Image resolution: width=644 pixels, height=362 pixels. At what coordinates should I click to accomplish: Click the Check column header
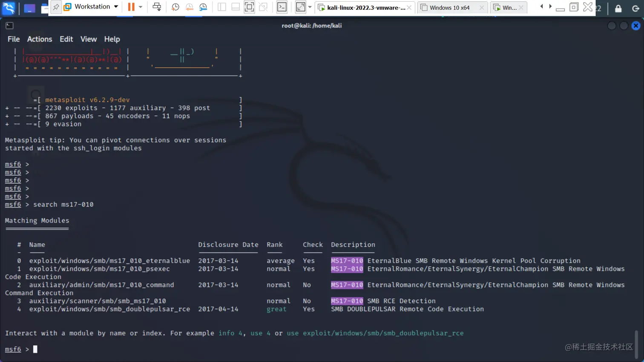tap(313, 245)
